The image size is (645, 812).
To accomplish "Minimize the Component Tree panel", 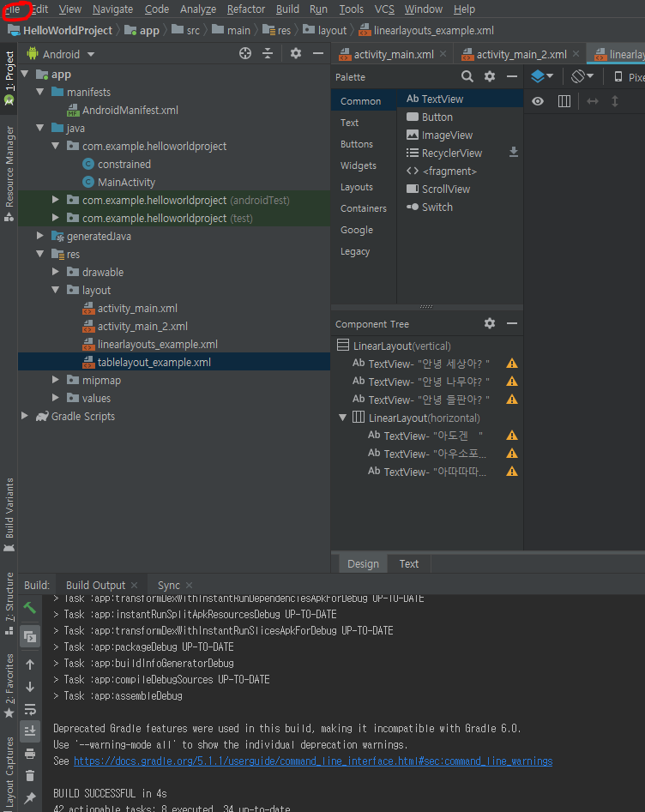I will (x=512, y=323).
